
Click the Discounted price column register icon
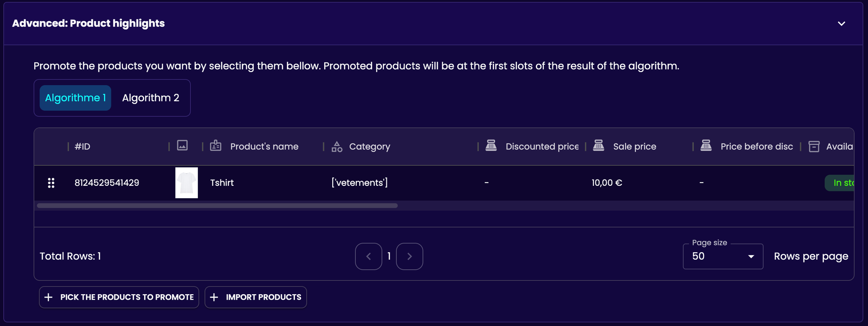pyautogui.click(x=491, y=146)
